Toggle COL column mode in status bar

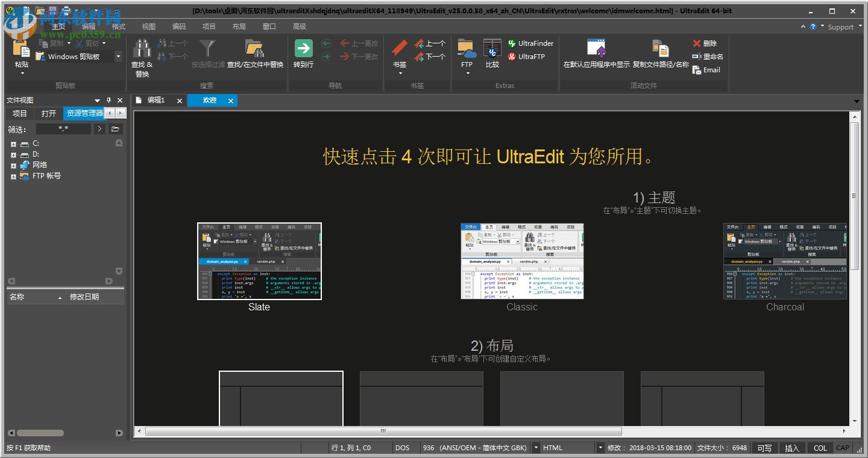(x=820, y=448)
